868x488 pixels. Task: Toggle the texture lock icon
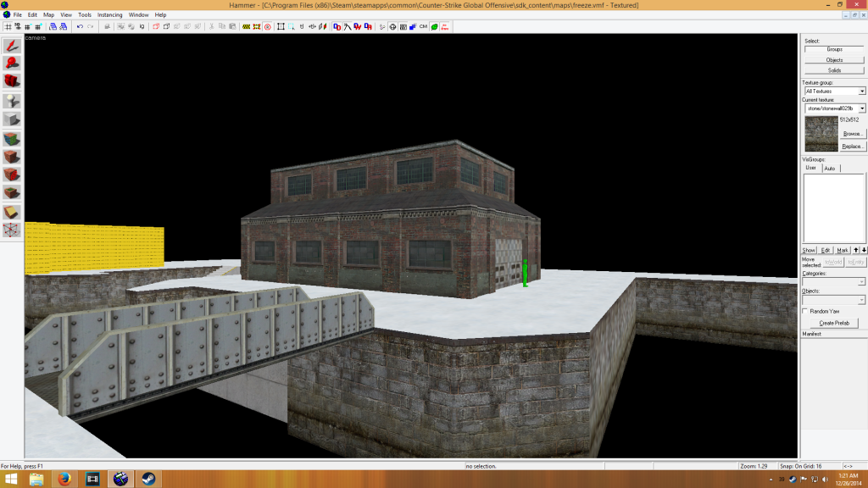tap(302, 26)
